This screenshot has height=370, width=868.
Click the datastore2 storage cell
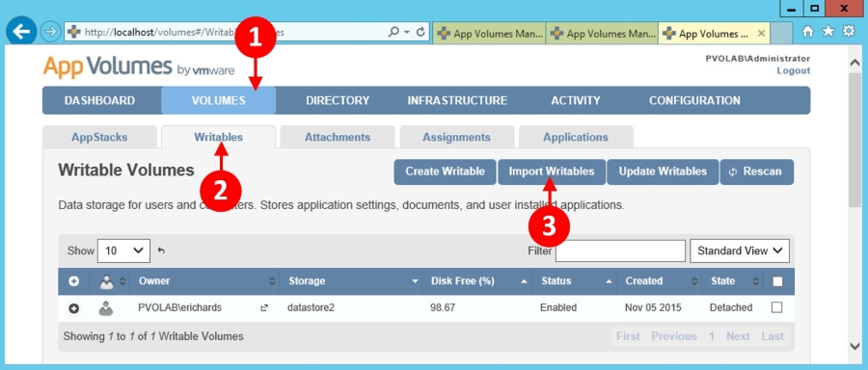pos(312,307)
